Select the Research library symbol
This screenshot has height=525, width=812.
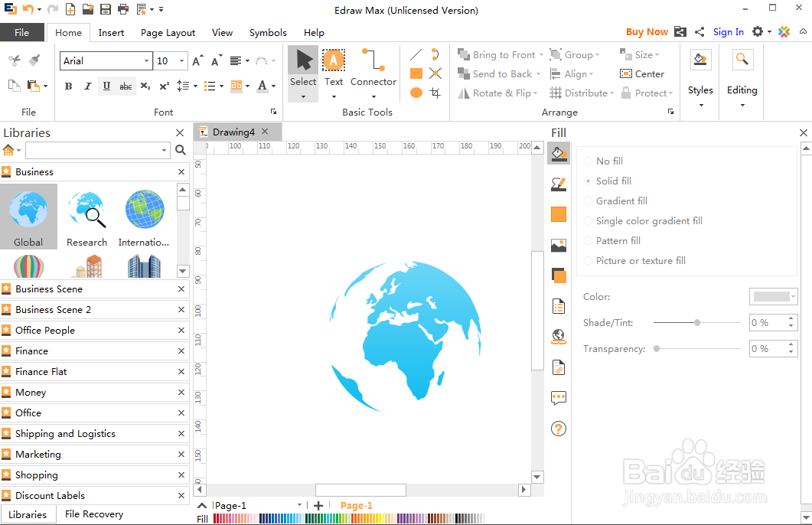click(x=87, y=217)
